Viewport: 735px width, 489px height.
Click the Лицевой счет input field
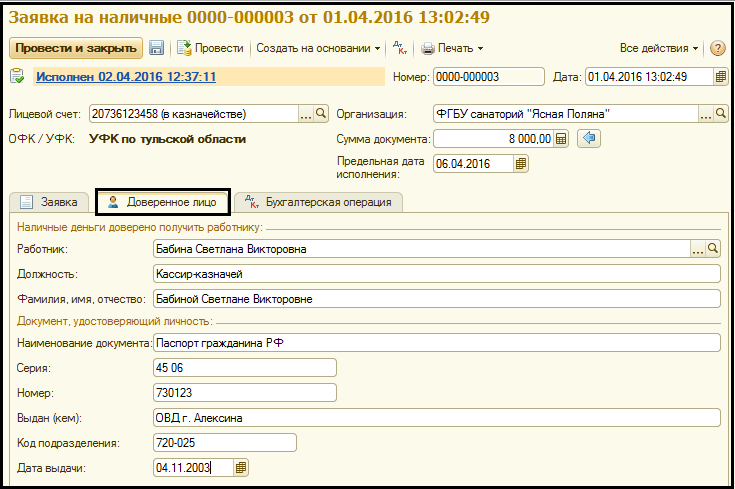(194, 114)
